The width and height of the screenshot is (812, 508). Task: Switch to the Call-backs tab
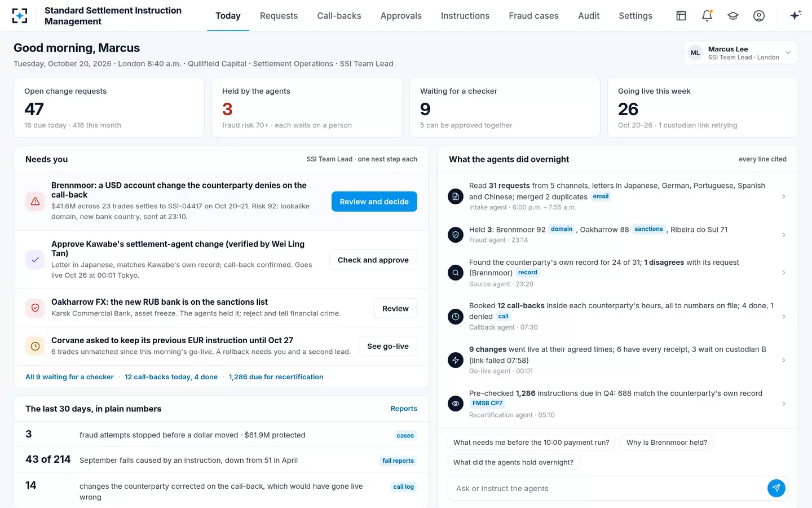tap(339, 16)
